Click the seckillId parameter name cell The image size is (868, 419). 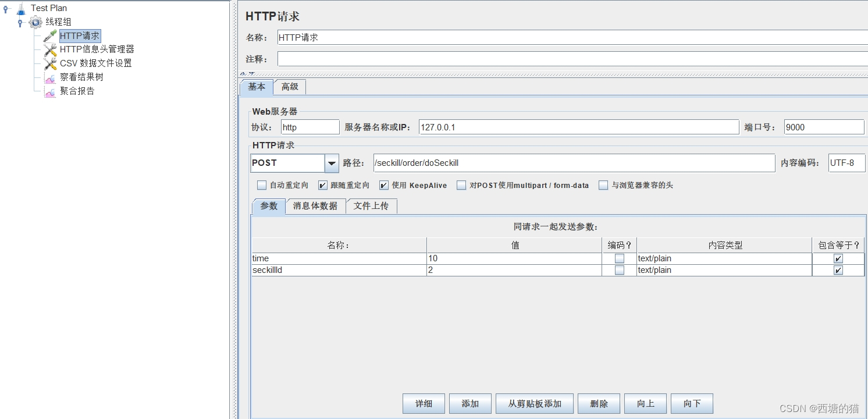339,270
